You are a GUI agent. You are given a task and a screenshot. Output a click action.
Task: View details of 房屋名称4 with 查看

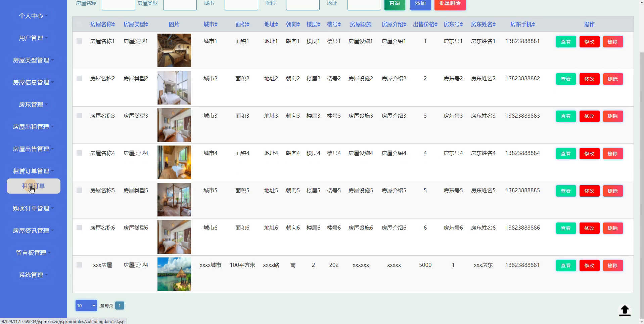(566, 154)
